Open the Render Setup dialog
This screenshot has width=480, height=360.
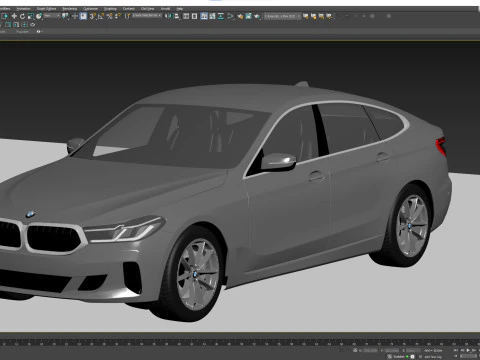tap(240, 16)
